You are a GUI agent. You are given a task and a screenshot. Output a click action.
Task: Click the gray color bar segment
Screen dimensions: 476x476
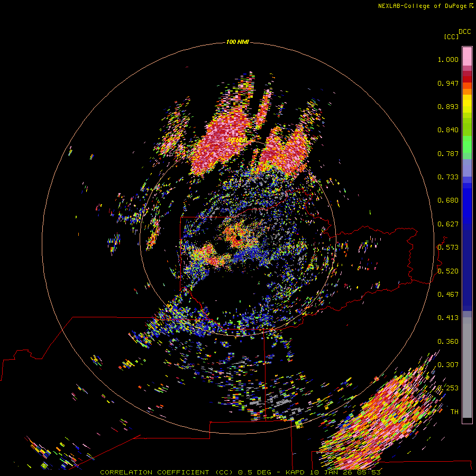[x=467, y=368]
